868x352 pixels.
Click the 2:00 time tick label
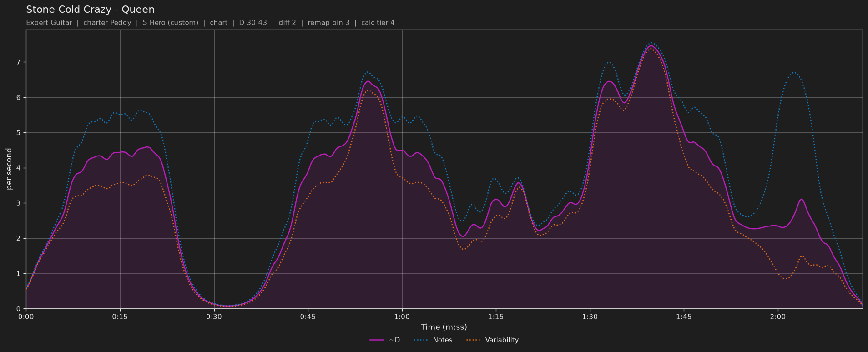pos(778,317)
